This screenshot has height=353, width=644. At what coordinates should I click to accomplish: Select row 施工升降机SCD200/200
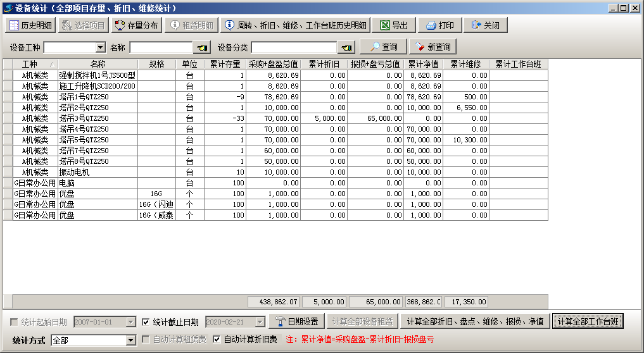(275, 86)
